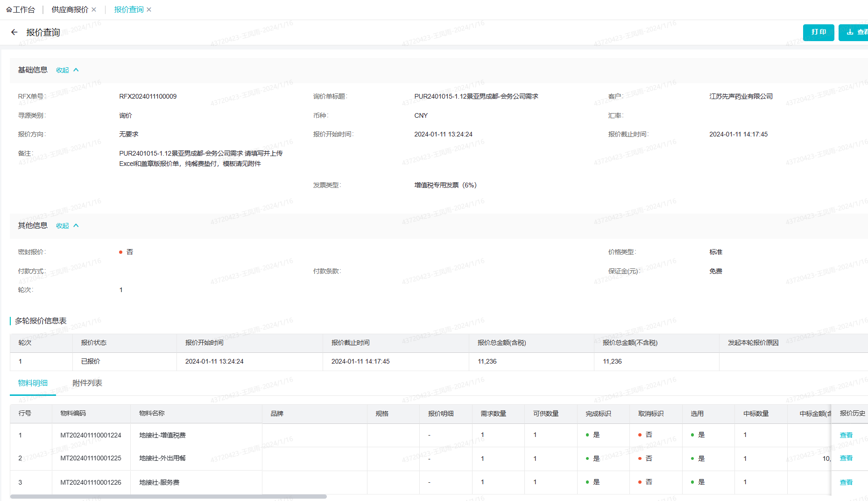View quote history for 地接社-服务费 row
The width and height of the screenshot is (868, 501).
tap(846, 482)
